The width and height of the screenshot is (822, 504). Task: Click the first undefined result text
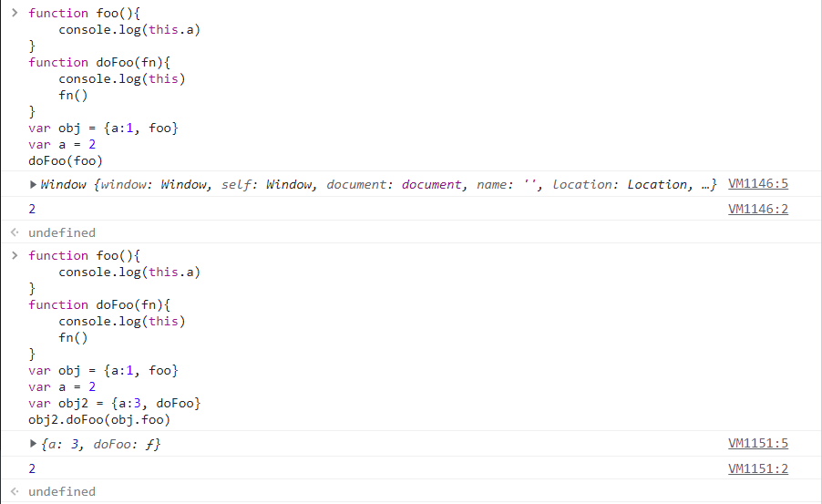click(62, 232)
